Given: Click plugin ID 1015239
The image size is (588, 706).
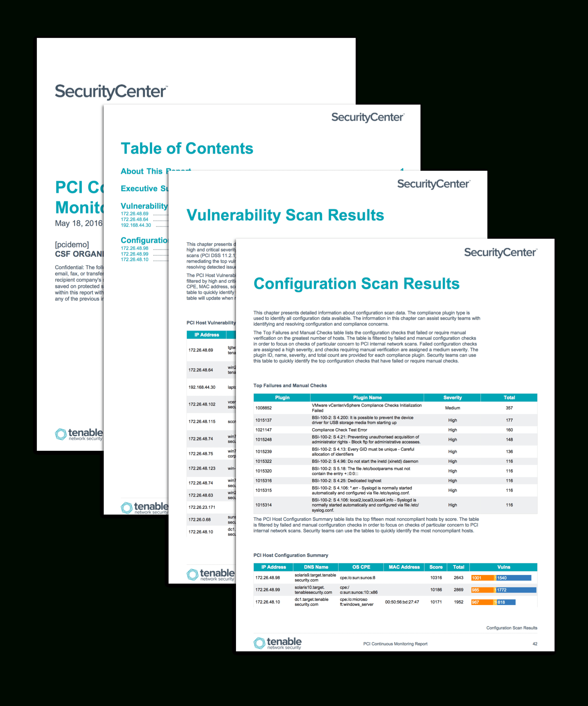Looking at the screenshot, I should [264, 452].
